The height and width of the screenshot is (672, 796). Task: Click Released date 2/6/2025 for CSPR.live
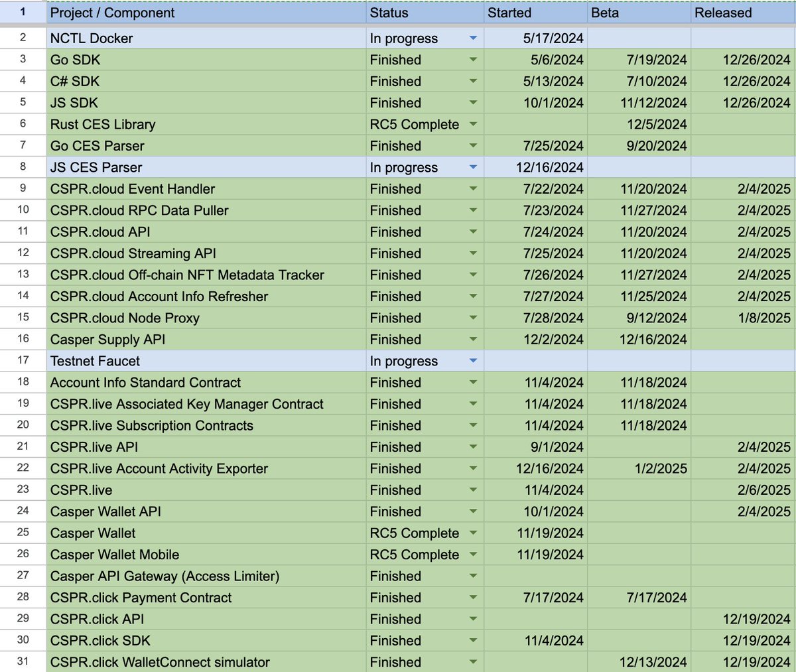[743, 490]
